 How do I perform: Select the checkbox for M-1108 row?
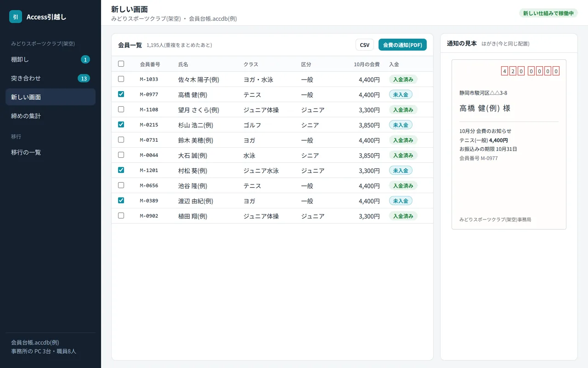[121, 109]
